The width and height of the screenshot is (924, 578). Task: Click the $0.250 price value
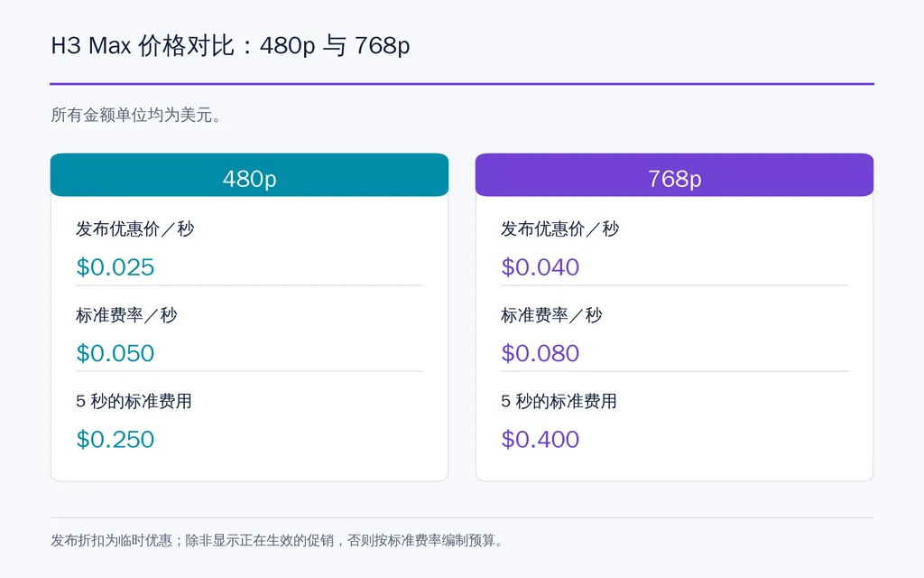point(115,440)
